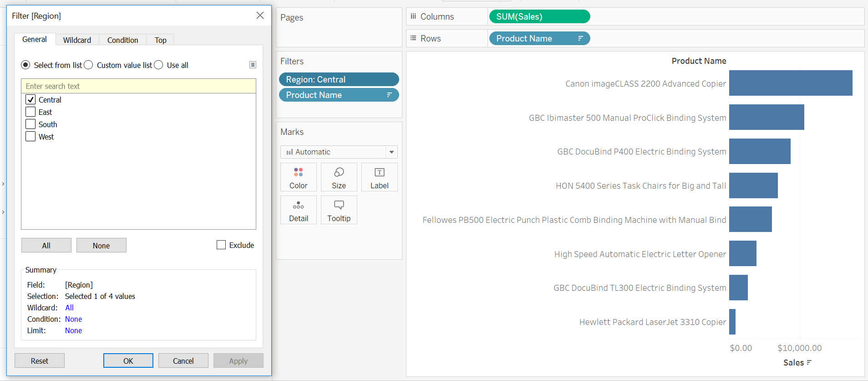
Task: Close the Filter [Region] dialog
Action: [x=260, y=15]
